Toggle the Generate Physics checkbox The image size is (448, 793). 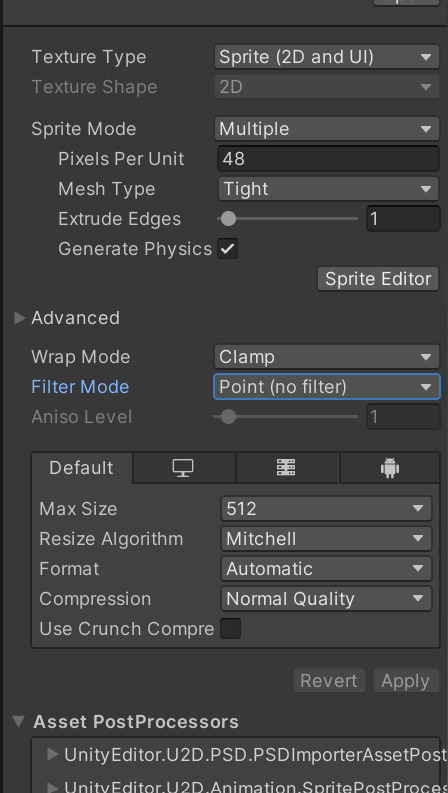coord(228,249)
